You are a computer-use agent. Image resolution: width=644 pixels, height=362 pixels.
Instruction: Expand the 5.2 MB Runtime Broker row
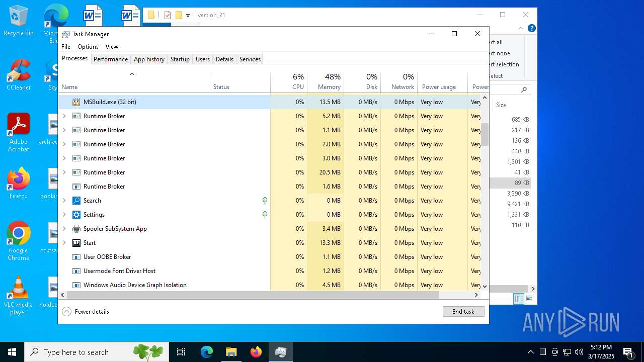(x=64, y=116)
